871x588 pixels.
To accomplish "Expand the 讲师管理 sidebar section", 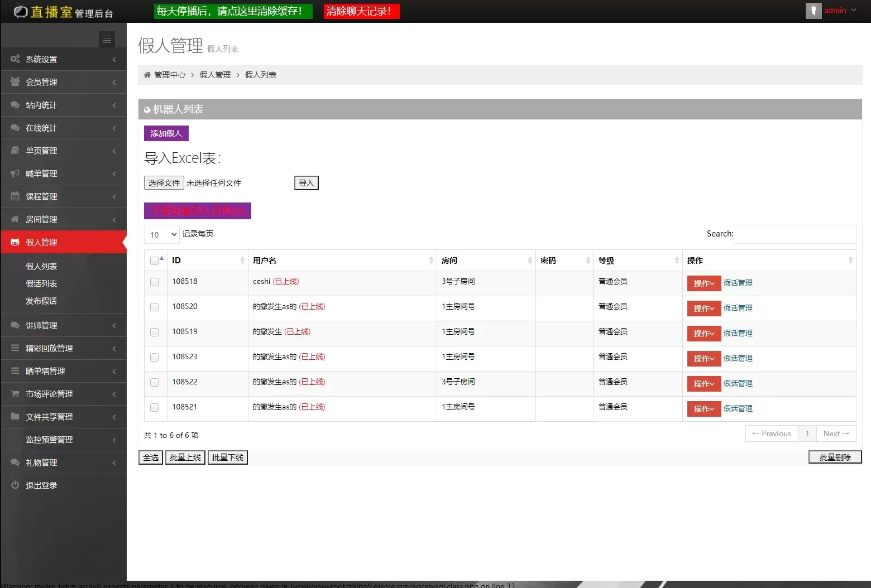I will click(x=42, y=325).
